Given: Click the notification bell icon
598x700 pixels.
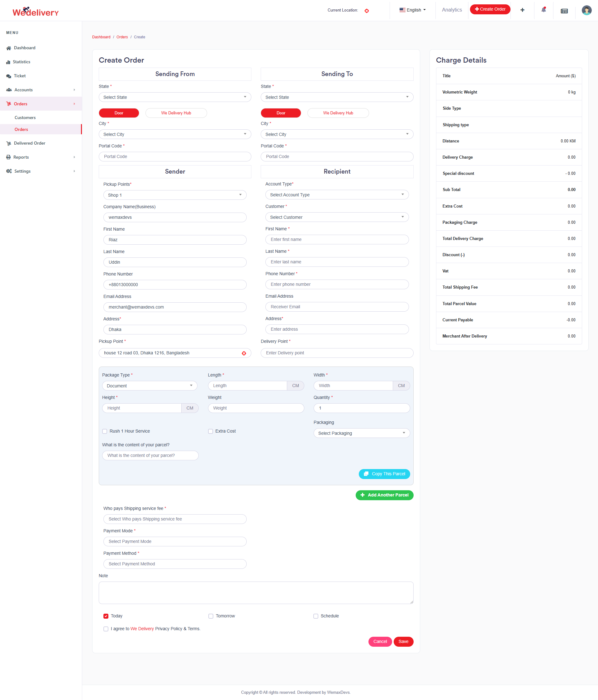Looking at the screenshot, I should pos(543,10).
